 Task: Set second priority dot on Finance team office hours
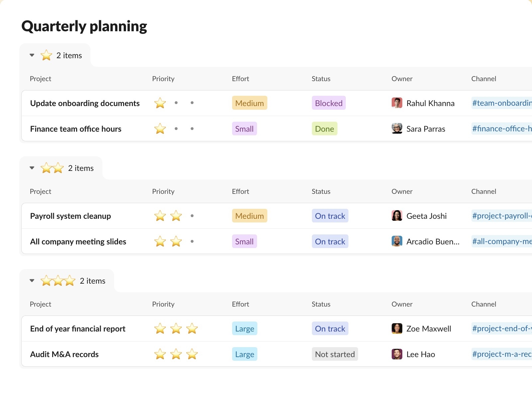coord(176,129)
